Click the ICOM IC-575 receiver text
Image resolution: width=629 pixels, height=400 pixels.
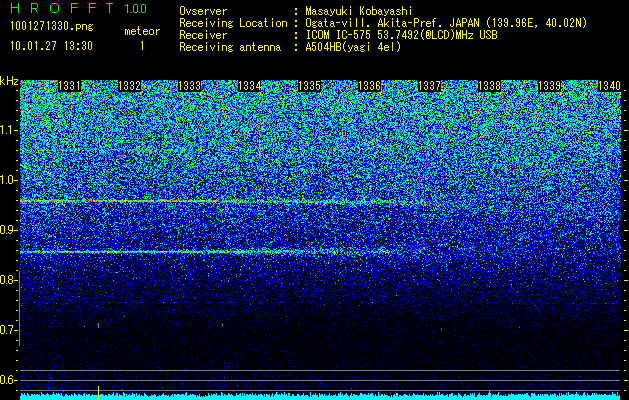[401, 35]
